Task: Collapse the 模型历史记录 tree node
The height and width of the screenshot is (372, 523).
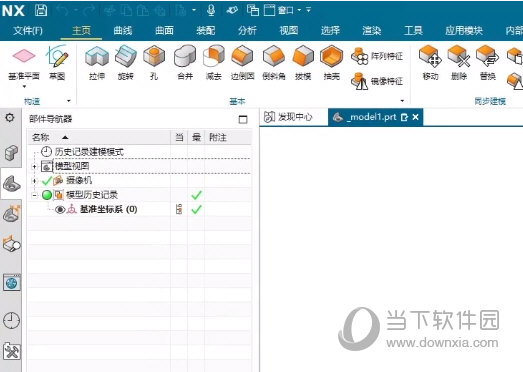Action: pos(34,195)
